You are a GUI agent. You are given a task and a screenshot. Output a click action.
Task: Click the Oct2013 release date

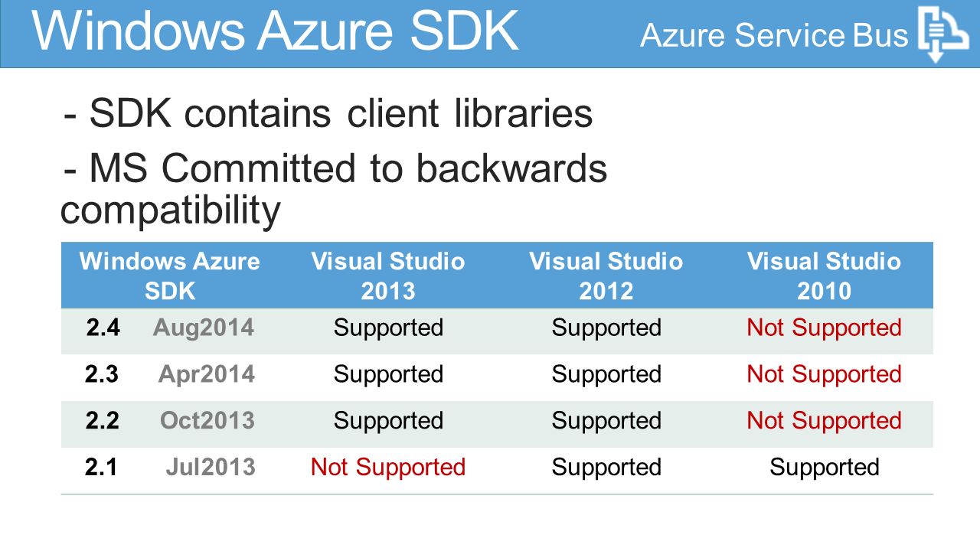click(x=207, y=421)
